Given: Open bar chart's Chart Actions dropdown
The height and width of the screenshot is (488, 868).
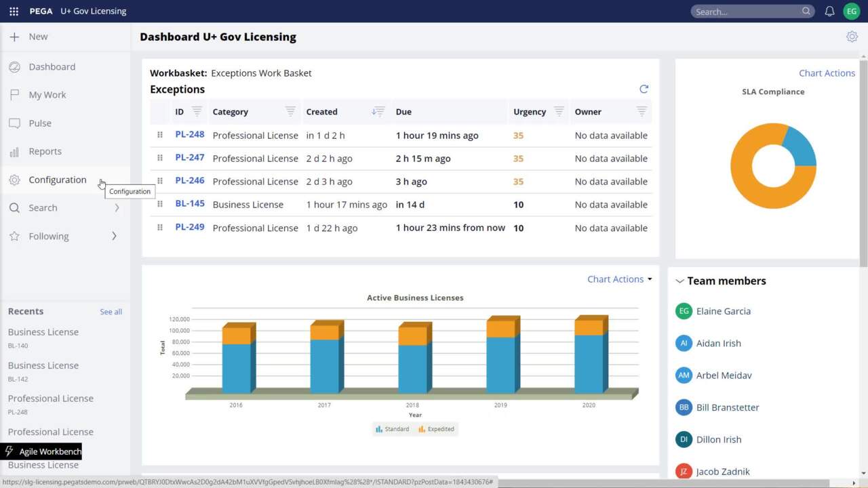Looking at the screenshot, I should pyautogui.click(x=619, y=279).
